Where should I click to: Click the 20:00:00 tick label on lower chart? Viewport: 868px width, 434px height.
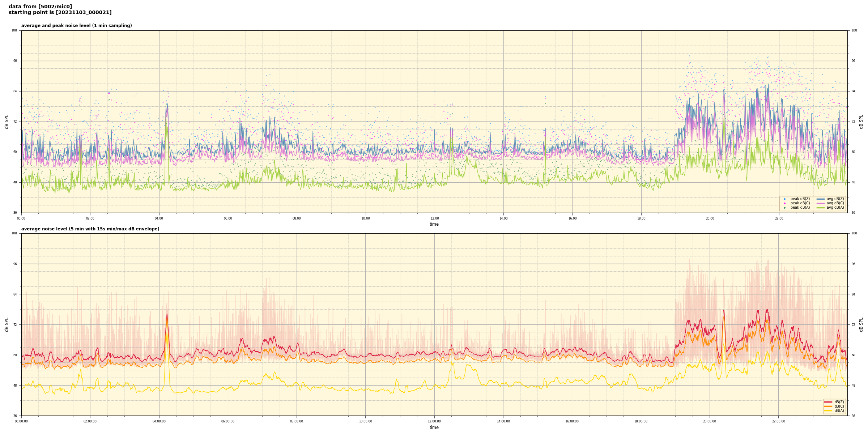click(x=709, y=421)
